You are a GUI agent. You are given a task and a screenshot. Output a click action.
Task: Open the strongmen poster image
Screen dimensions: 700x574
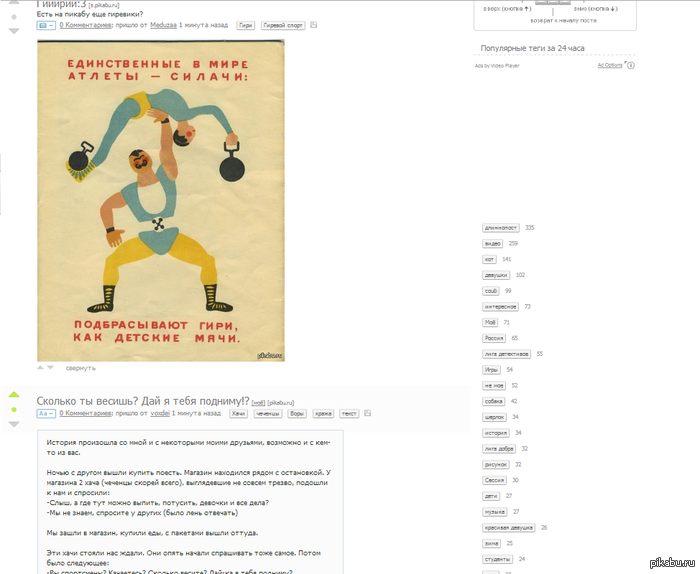(161, 200)
